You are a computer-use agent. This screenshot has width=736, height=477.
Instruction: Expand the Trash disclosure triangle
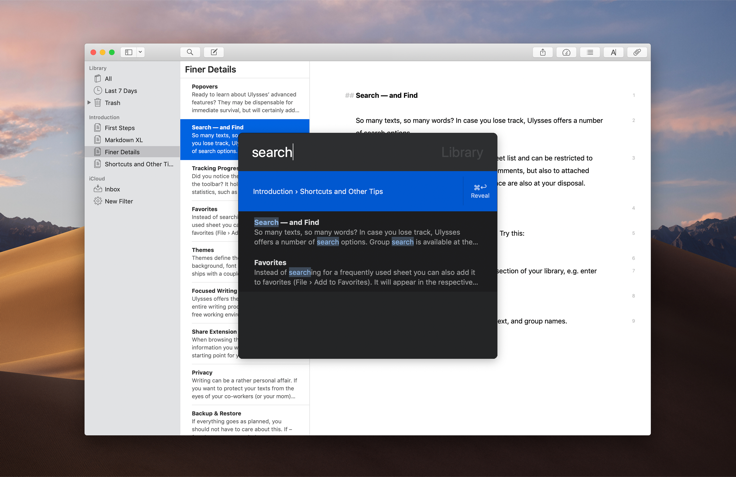tap(89, 102)
